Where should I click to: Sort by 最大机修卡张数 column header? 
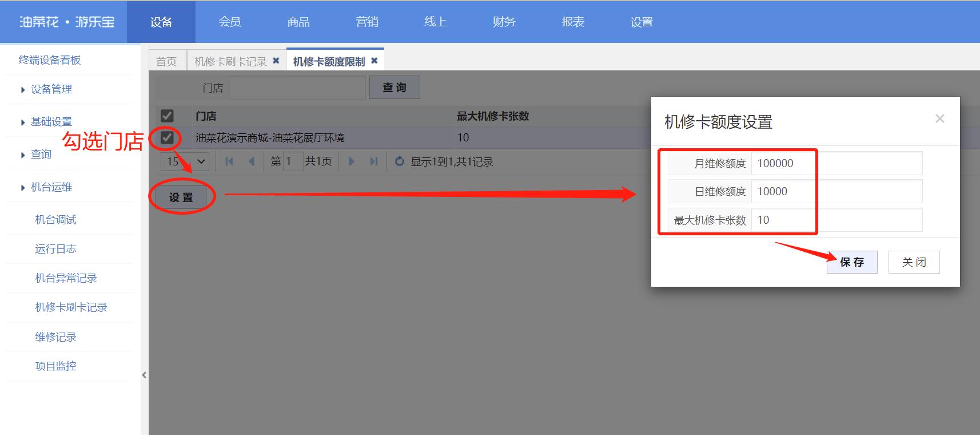point(493,116)
